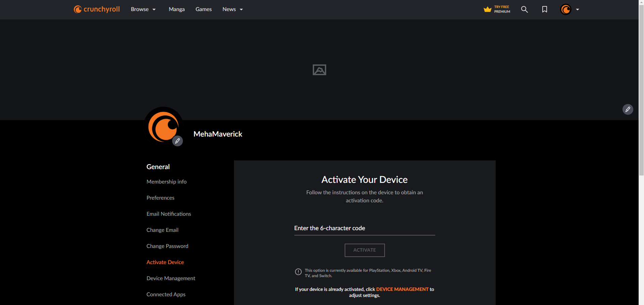
Task: Follow the orange DEVICE MANAGEMENT link
Action: [x=402, y=289]
